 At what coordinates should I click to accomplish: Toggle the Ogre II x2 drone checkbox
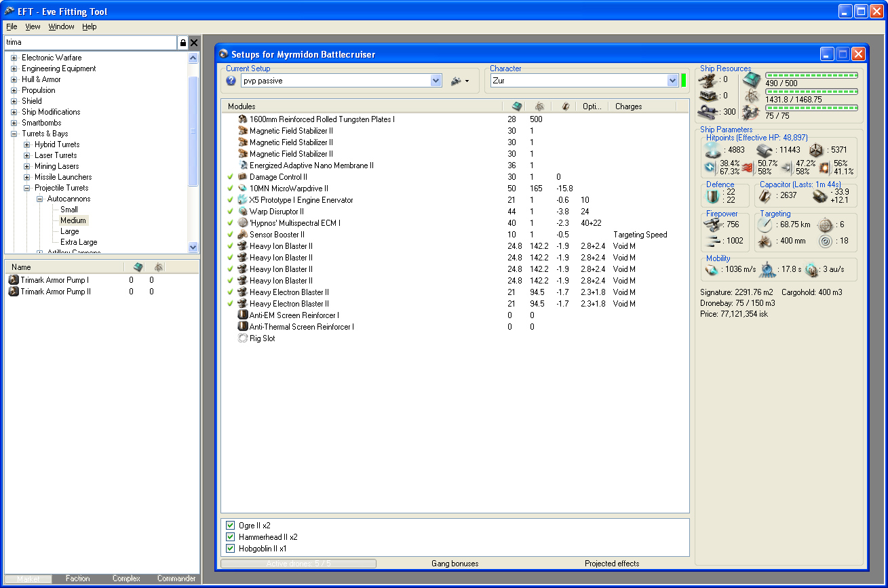pos(230,526)
